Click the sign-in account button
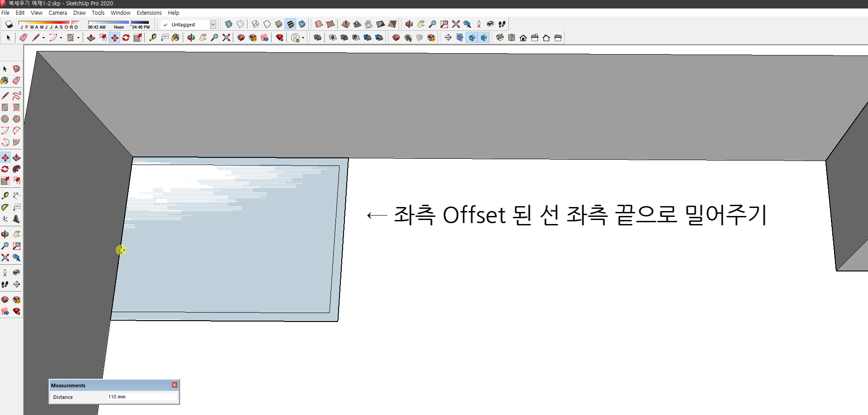This screenshot has width=868, height=415. [295, 38]
